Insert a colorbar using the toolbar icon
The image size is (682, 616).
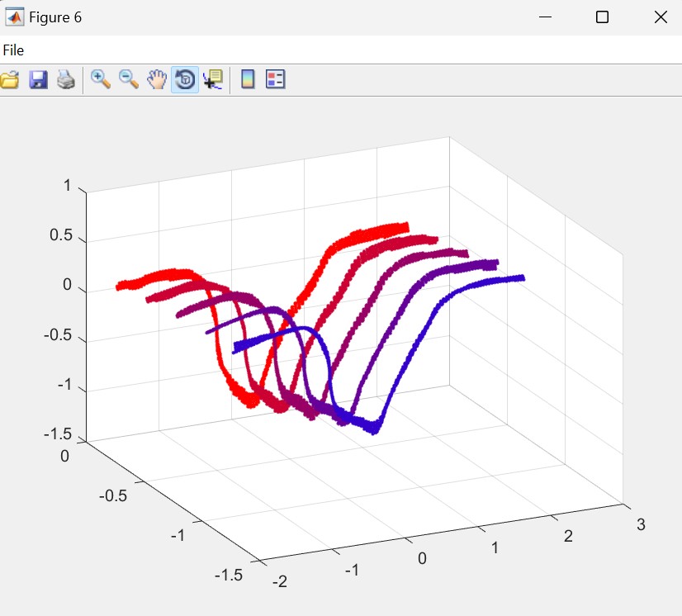pos(247,79)
